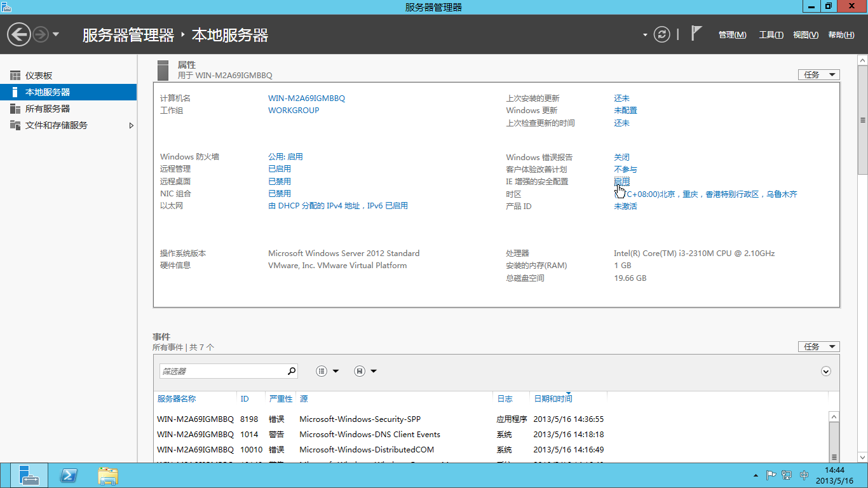Open the 管理(M) menu
The height and width of the screenshot is (488, 868).
click(x=732, y=35)
